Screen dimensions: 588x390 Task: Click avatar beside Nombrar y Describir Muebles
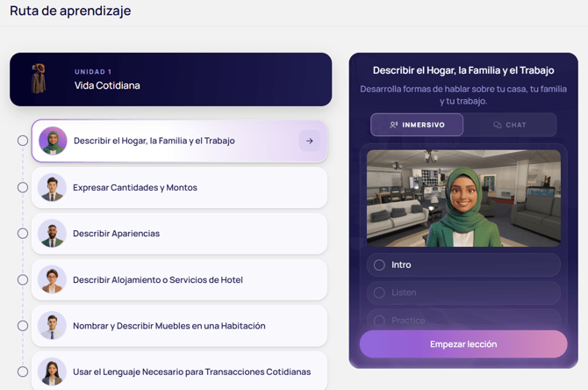(52, 326)
